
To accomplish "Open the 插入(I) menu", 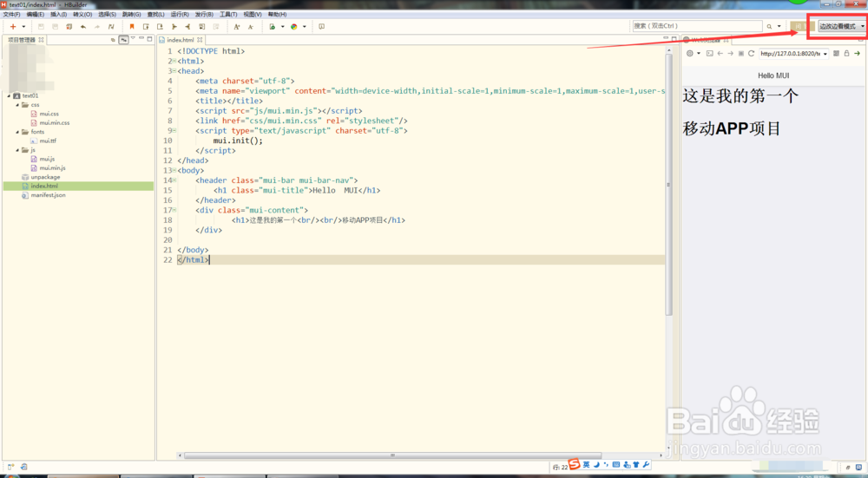I will click(x=59, y=15).
